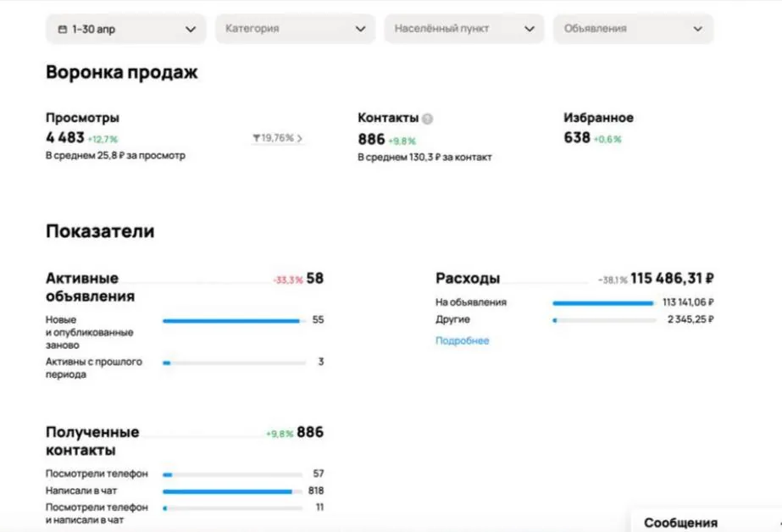Click the Просмотры value 4 483
This screenshot has width=782, height=532.
(x=65, y=137)
